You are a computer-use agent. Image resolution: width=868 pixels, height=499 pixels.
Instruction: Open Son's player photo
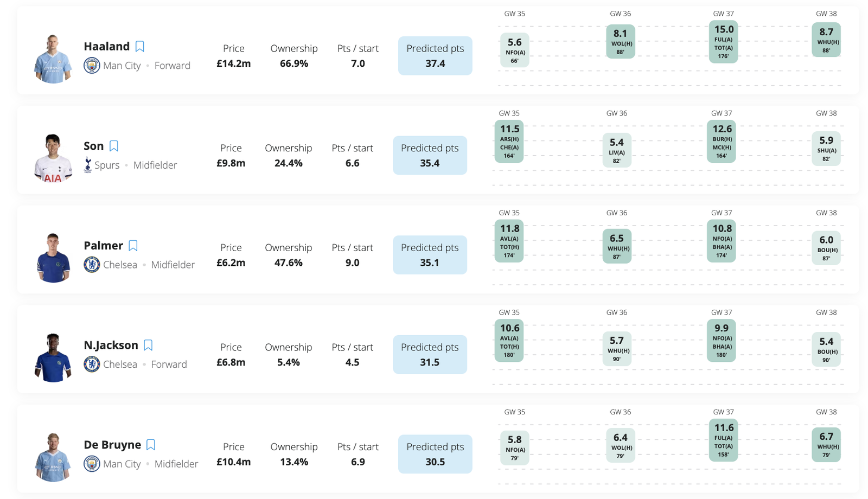(53, 158)
